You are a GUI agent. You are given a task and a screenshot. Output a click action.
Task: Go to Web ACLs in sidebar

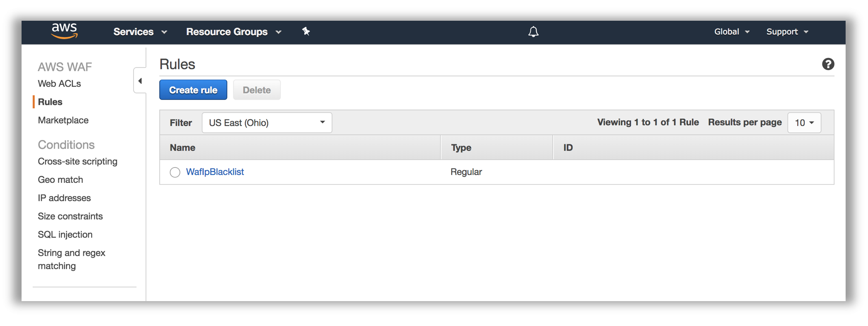click(59, 84)
